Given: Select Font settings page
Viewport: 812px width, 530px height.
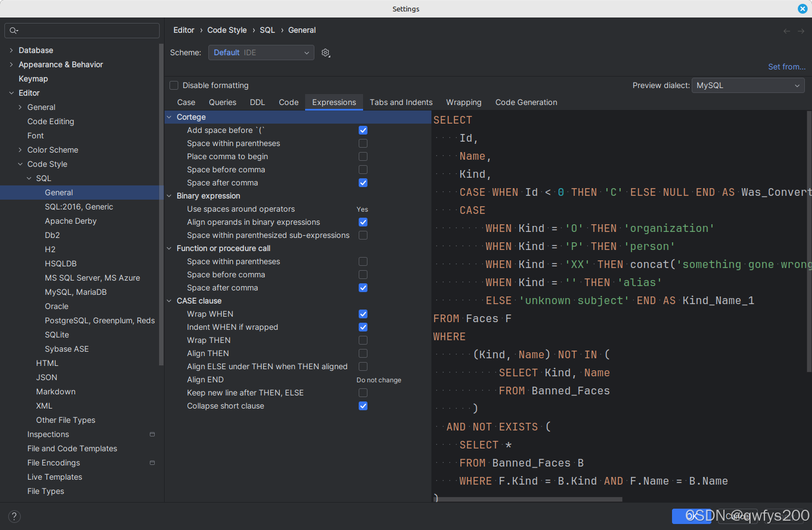Looking at the screenshot, I should pyautogui.click(x=36, y=136).
